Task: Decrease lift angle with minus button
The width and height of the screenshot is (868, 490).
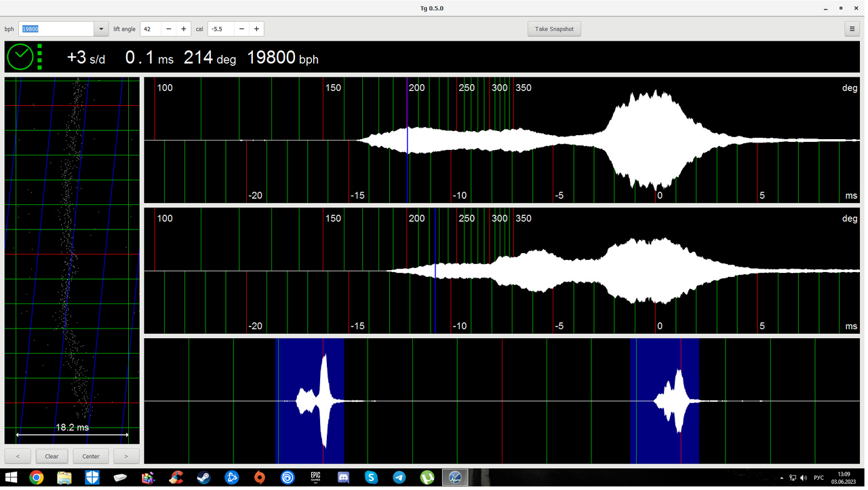Action: pyautogui.click(x=169, y=29)
